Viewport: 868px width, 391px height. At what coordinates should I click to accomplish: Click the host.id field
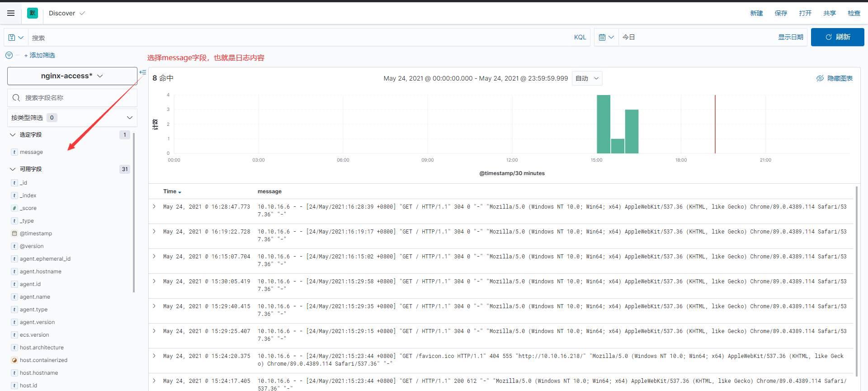pos(28,386)
